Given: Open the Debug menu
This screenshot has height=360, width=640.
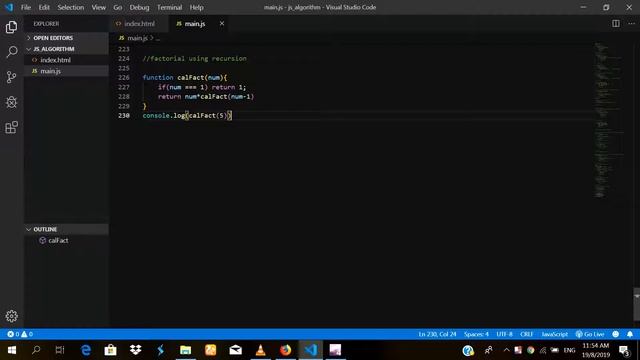Looking at the screenshot, I should click(139, 7).
